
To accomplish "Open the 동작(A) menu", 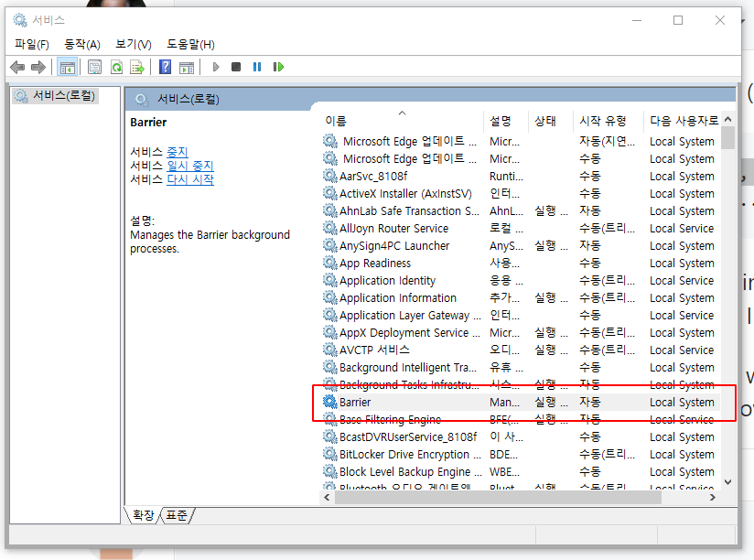I will (82, 44).
